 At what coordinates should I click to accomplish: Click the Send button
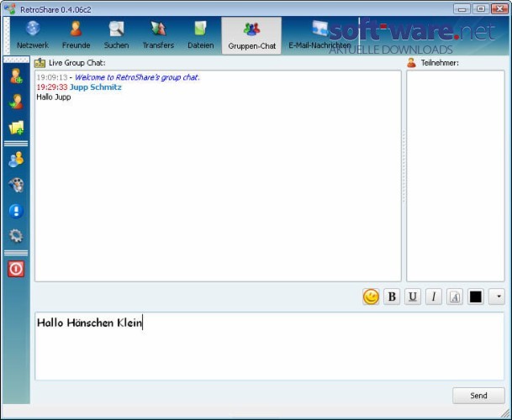(x=478, y=396)
